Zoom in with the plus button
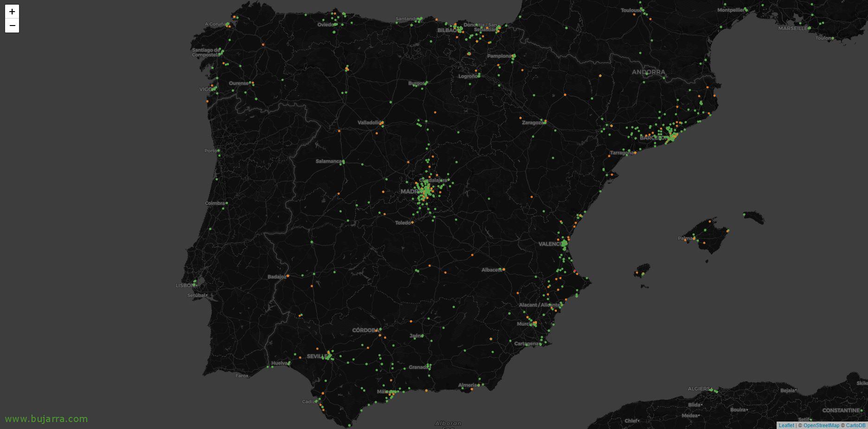 [x=12, y=12]
